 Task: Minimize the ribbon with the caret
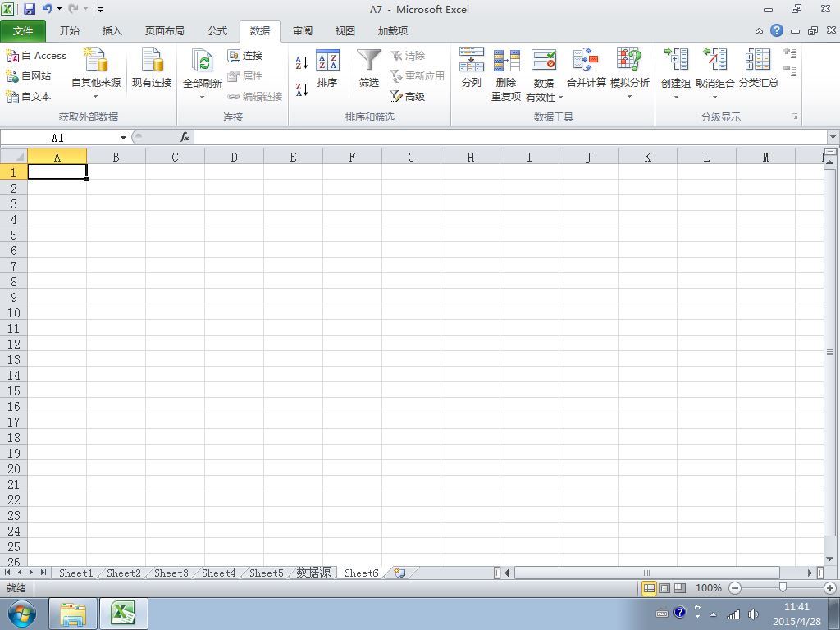tap(759, 31)
